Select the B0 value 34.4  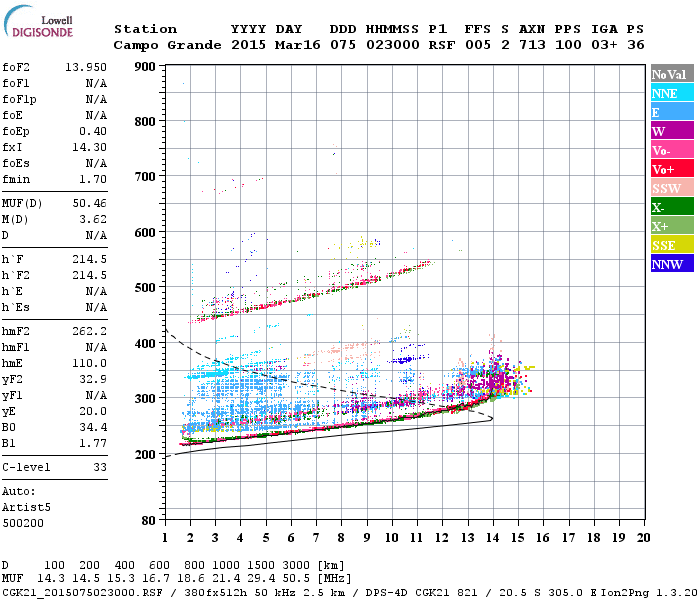pos(93,428)
